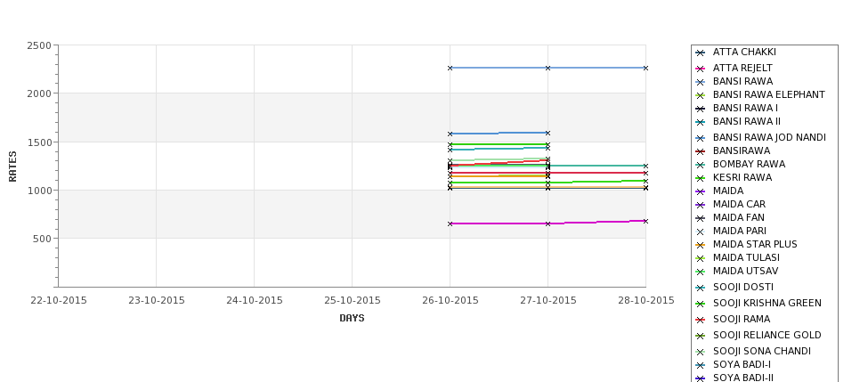This screenshot has width=868, height=382.
Task: Click the top blue line's 28-10-2015 data point
Action: [x=645, y=68]
